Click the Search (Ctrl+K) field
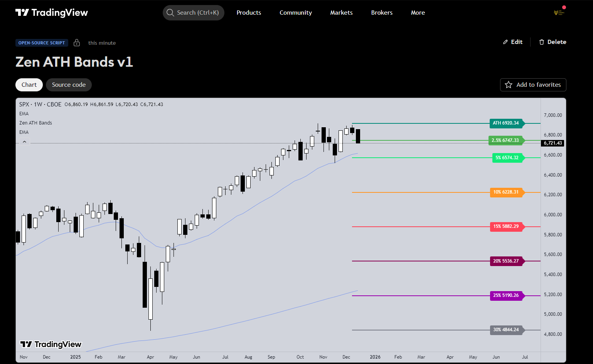The height and width of the screenshot is (364, 593). [x=198, y=13]
